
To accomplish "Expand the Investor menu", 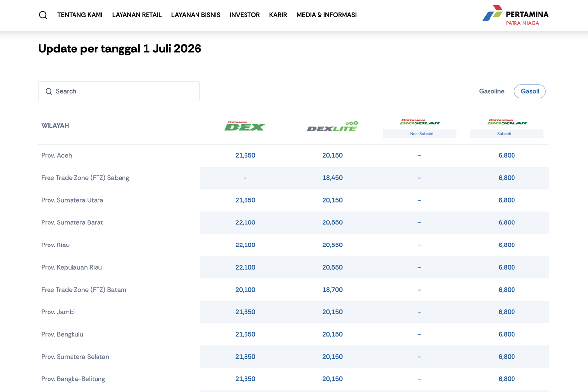I will (x=245, y=15).
